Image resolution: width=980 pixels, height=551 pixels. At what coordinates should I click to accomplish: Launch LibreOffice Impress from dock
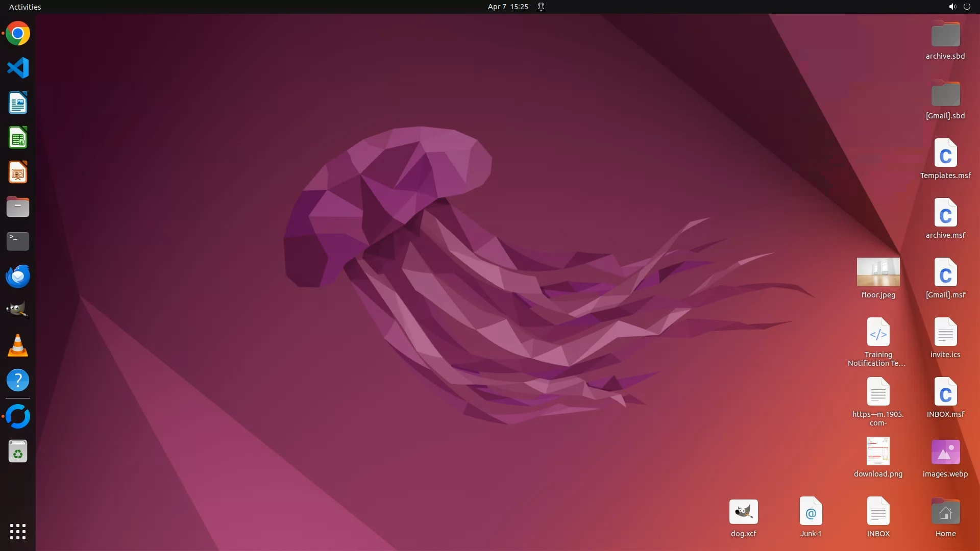(18, 172)
